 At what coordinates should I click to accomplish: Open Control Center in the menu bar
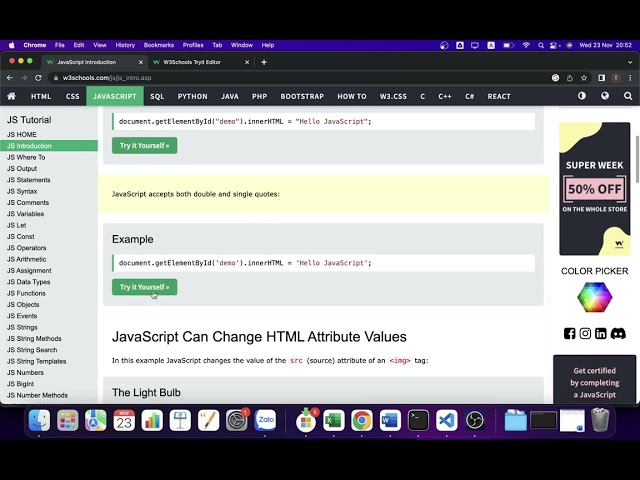554,45
